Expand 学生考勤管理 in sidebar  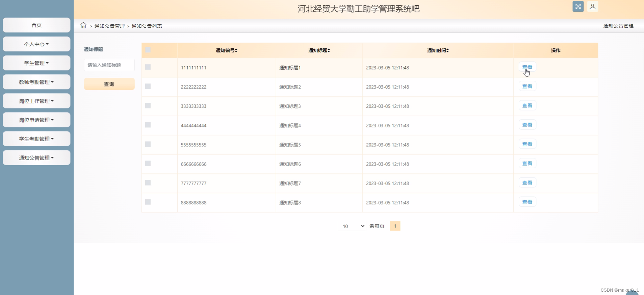(x=36, y=139)
